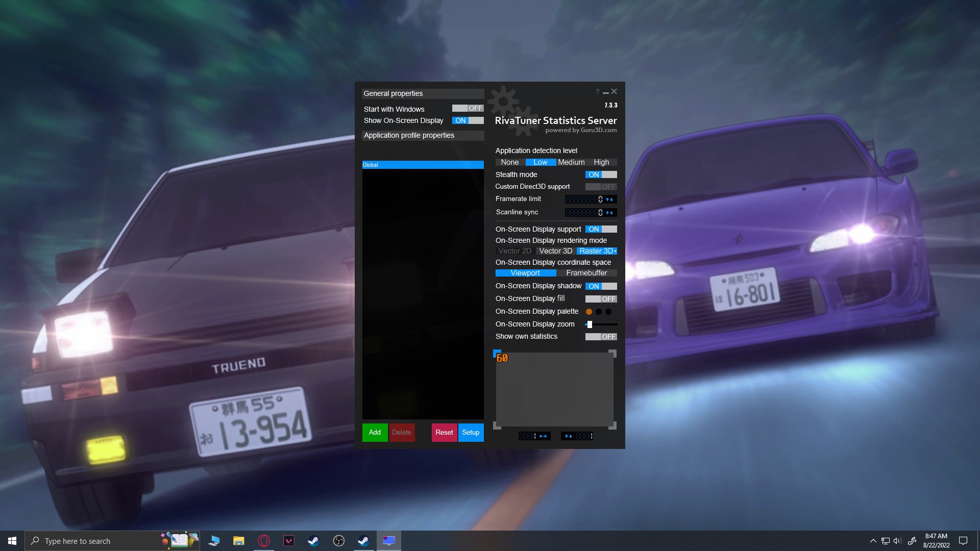
Task: Click the horizontal OSD position arrows
Action: click(543, 436)
